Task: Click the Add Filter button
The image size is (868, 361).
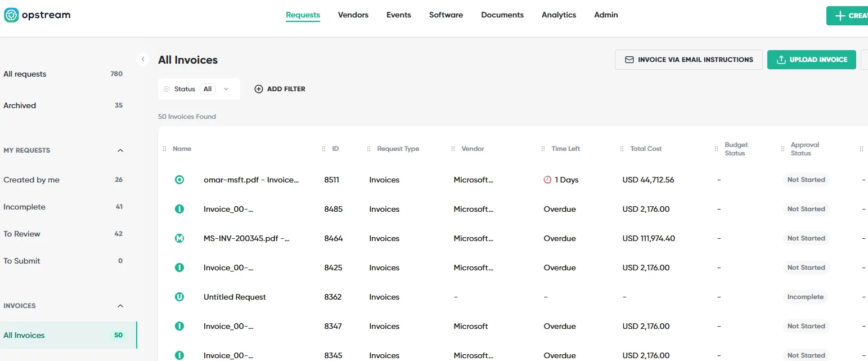Action: (x=280, y=89)
